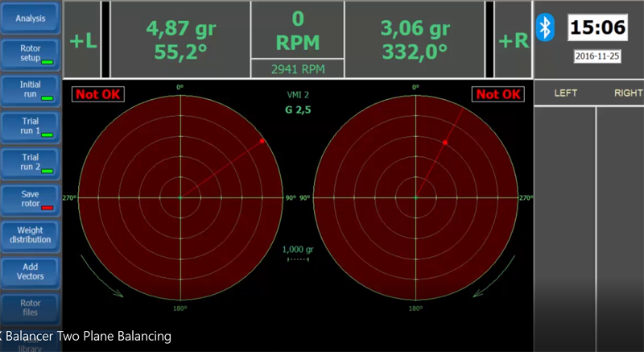Image resolution: width=644 pixels, height=352 pixels.
Task: Open Trial run 2
Action: click(31, 162)
